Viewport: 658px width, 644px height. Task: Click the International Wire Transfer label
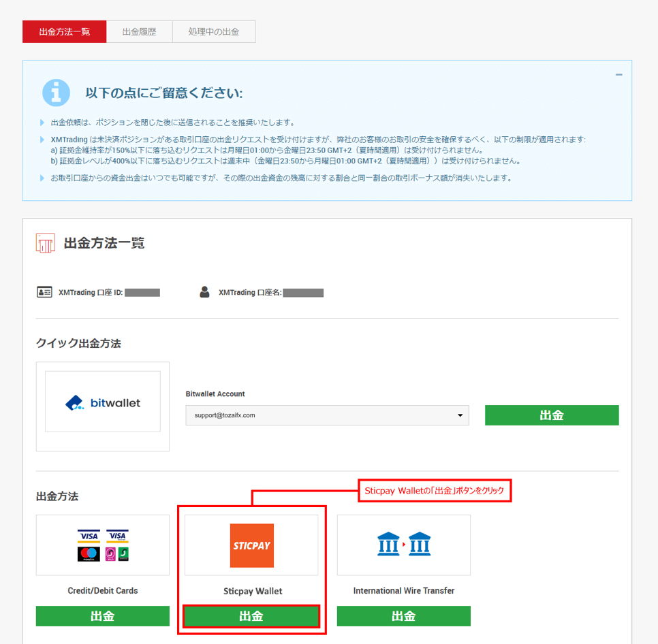pyautogui.click(x=404, y=591)
